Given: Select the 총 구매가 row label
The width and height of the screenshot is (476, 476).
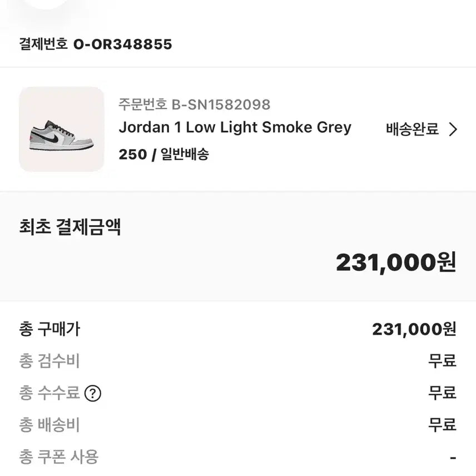Looking at the screenshot, I should [49, 329].
